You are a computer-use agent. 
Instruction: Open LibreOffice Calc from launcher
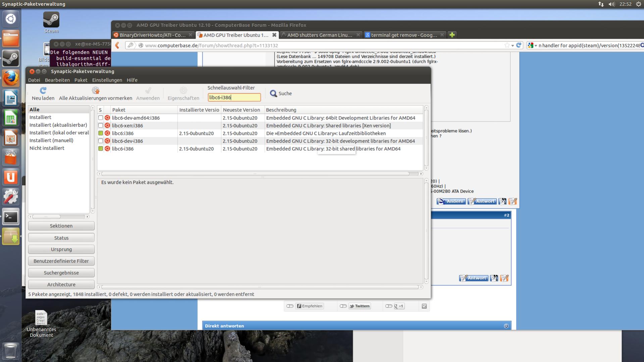tap(11, 118)
